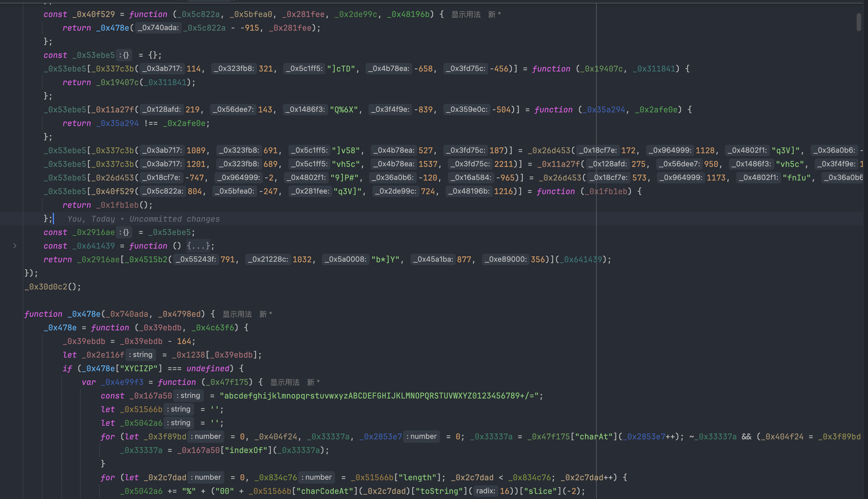Viewport: 868px width, 499px height.
Task: Click the ': number' hint after _0x834c76
Action: 316,477
